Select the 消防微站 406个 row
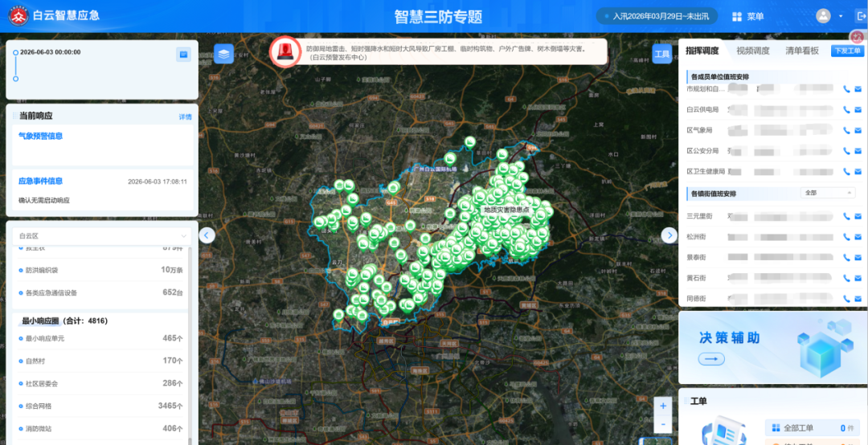The height and width of the screenshot is (445, 868). [100, 428]
